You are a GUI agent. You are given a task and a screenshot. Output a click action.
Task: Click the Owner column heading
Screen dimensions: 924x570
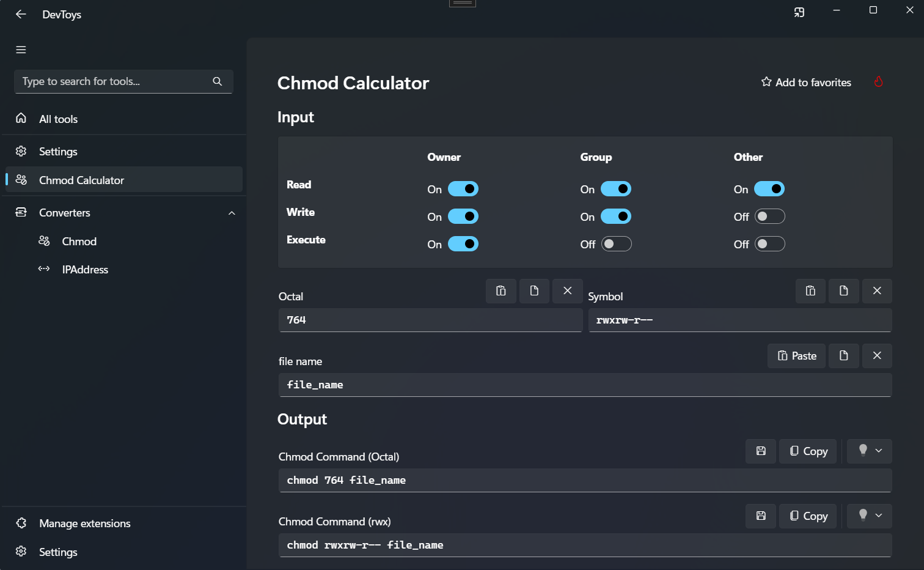pos(444,157)
